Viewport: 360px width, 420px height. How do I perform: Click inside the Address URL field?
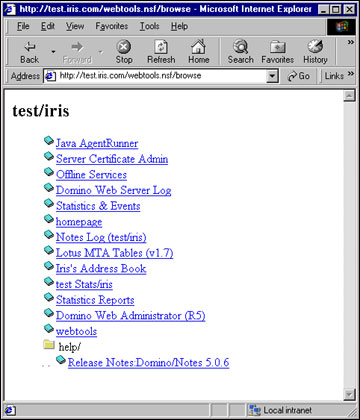tap(163, 76)
